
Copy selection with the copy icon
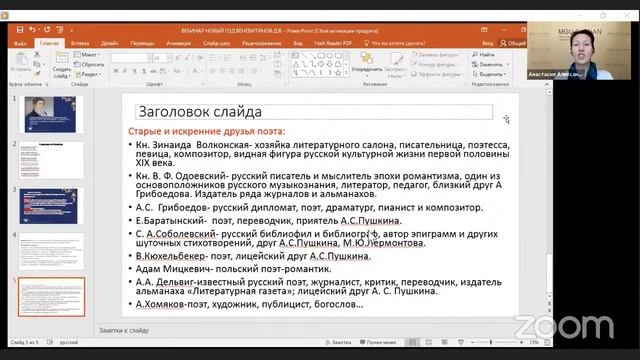click(37, 64)
